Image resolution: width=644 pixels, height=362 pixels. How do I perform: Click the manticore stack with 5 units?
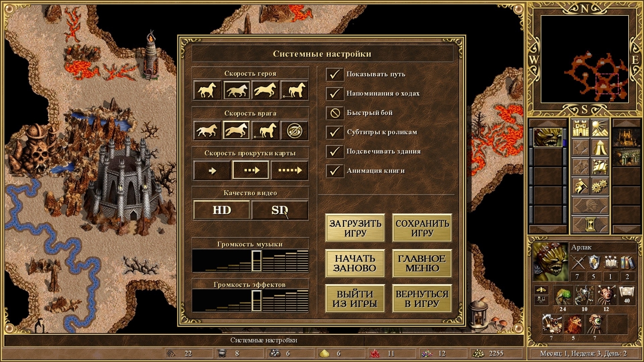point(574,324)
